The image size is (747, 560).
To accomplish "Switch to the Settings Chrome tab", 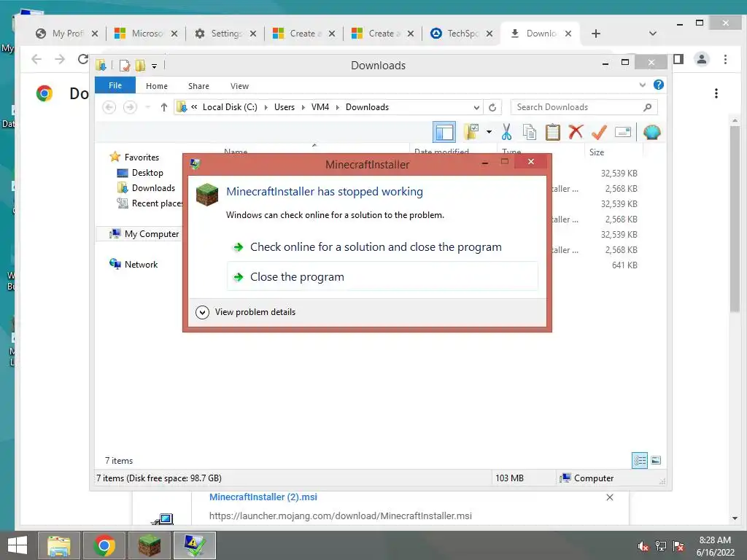I will [225, 34].
